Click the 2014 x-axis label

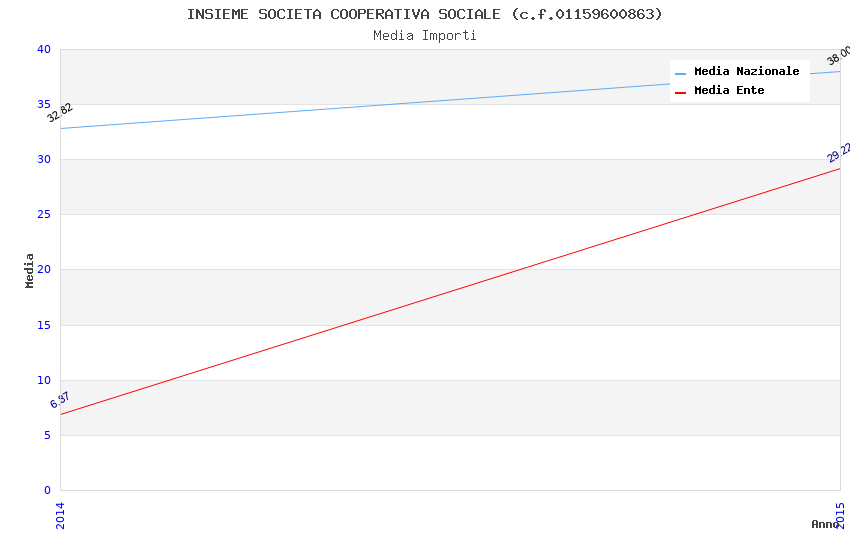pos(60,515)
